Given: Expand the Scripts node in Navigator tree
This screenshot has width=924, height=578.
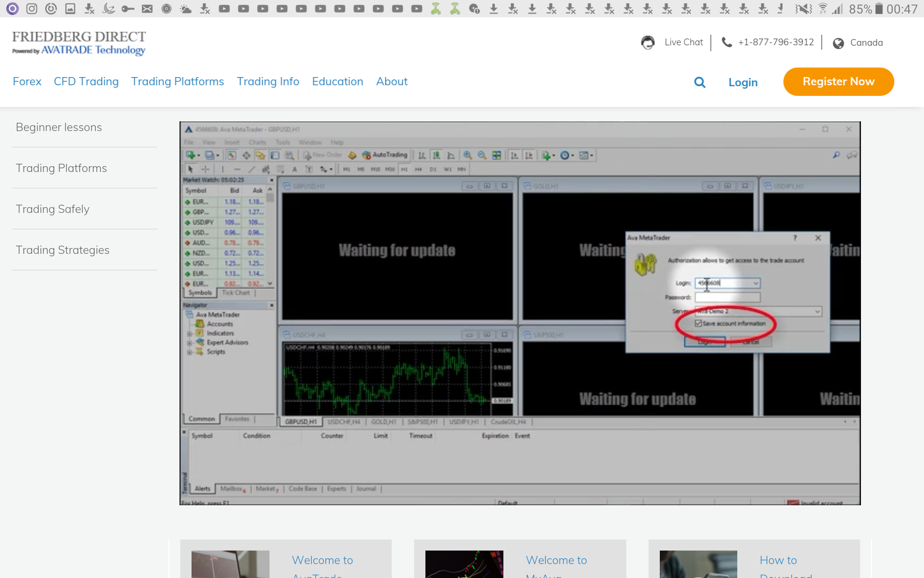Looking at the screenshot, I should (190, 352).
